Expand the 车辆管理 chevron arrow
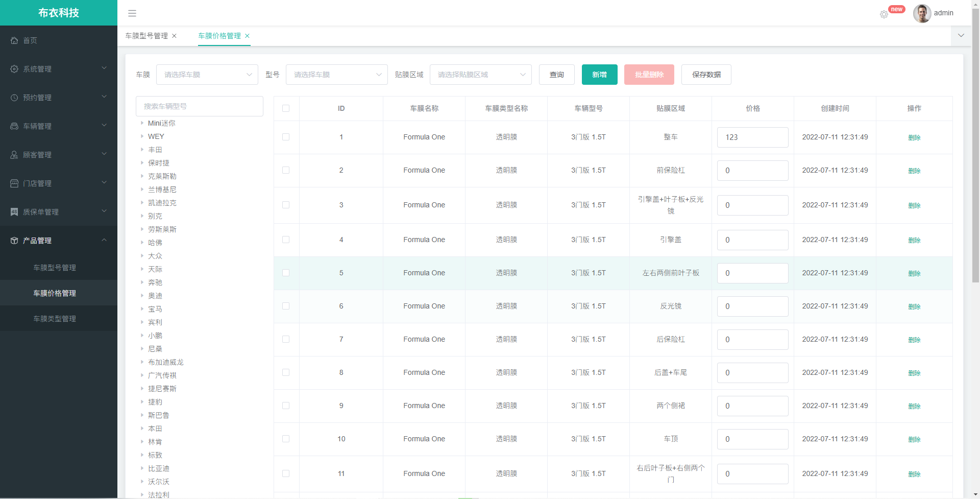 [x=104, y=126]
